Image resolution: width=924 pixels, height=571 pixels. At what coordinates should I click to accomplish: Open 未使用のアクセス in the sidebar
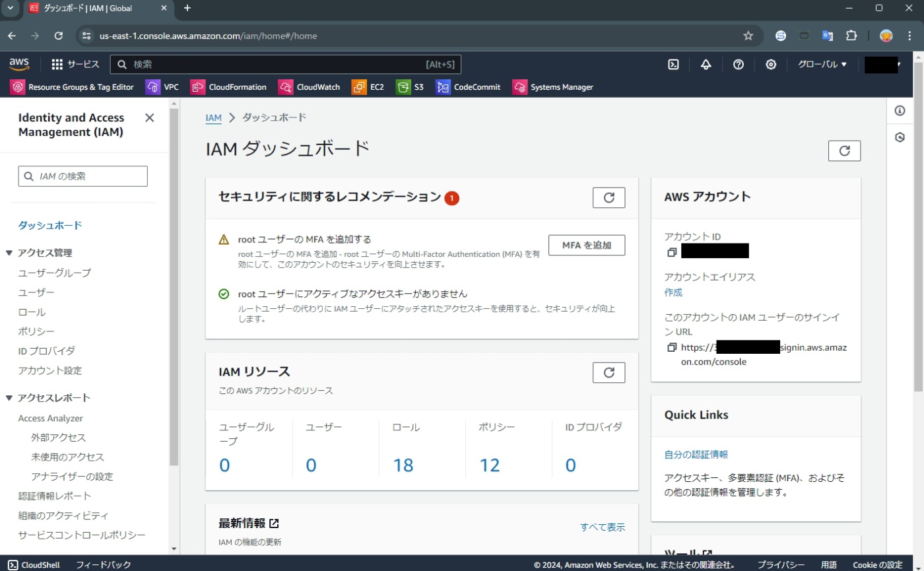click(67, 457)
